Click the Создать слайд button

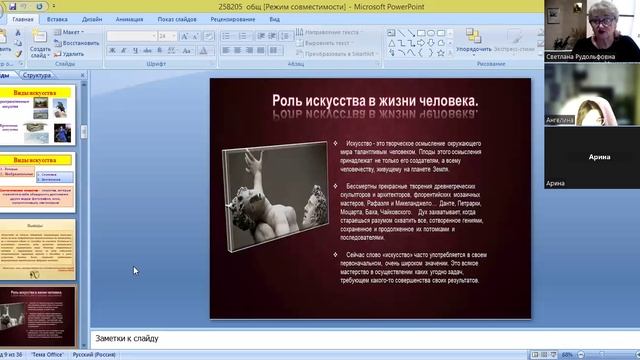tap(40, 44)
